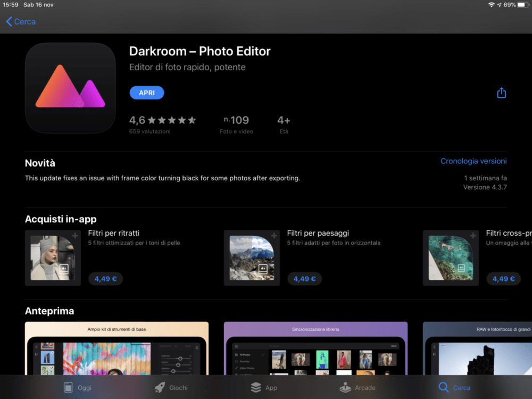Tap the 'Novità' heading
The image size is (532, 399).
pos(40,163)
